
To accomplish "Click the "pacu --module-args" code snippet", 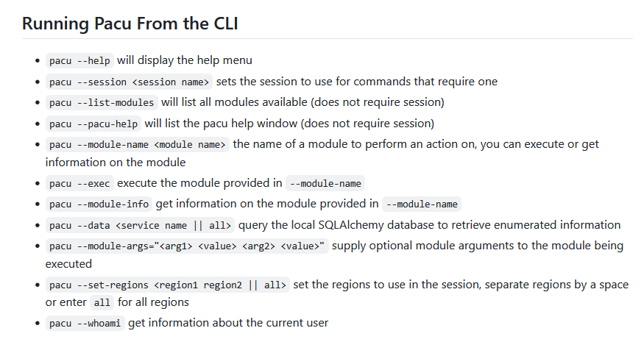I will (x=187, y=246).
